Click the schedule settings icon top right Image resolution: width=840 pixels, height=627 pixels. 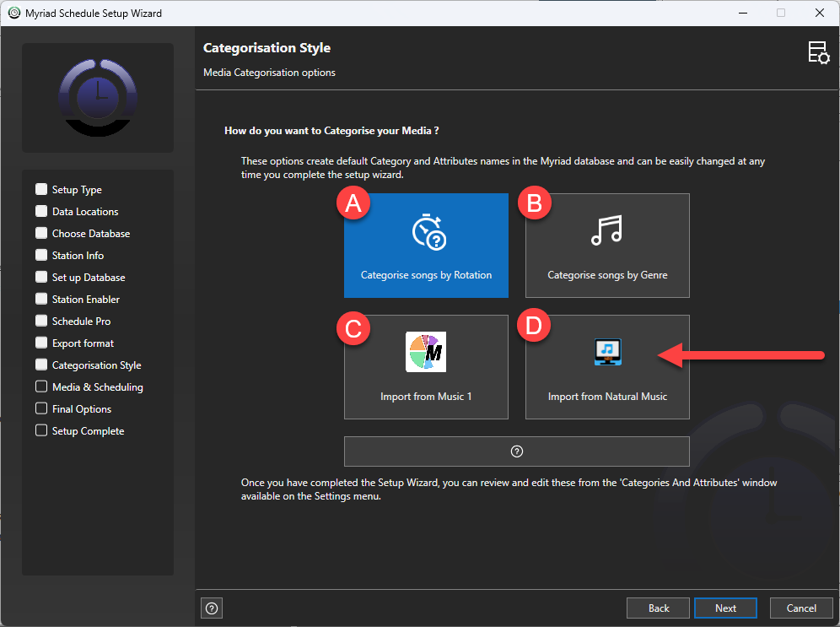(x=819, y=53)
